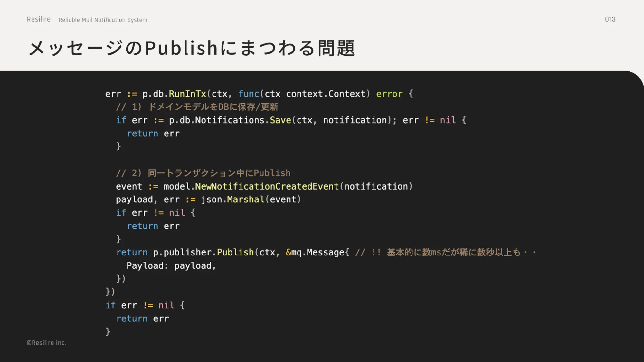Image resolution: width=644 pixels, height=362 pixels.
Task: Click context.Context in the function signature
Action: 326,94
